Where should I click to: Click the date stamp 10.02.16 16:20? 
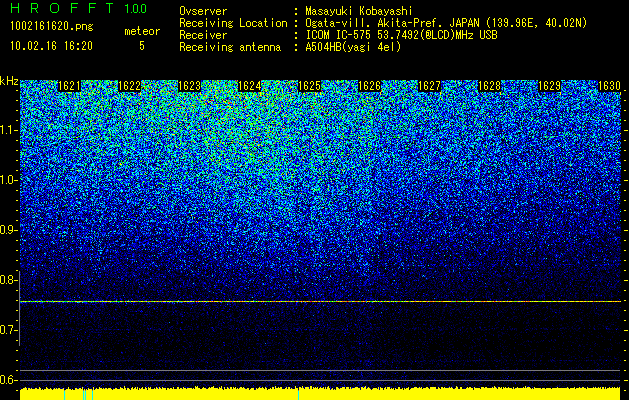click(x=51, y=46)
